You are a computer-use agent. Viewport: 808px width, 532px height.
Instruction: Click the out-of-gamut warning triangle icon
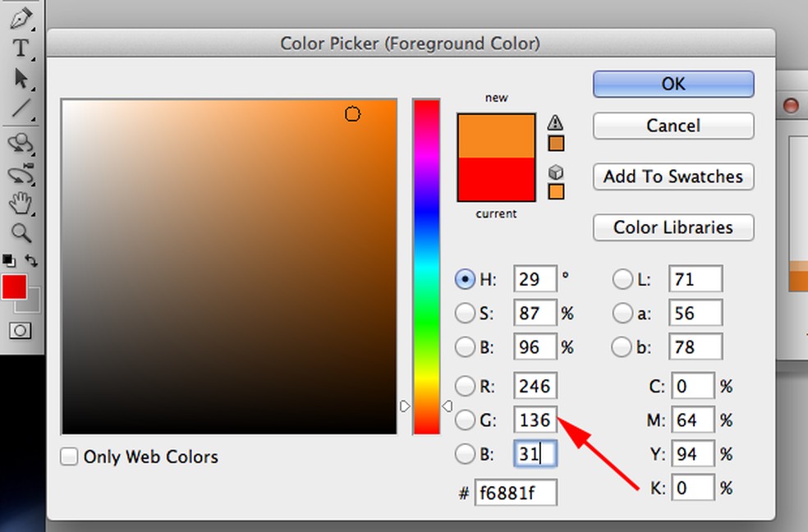tap(556, 122)
